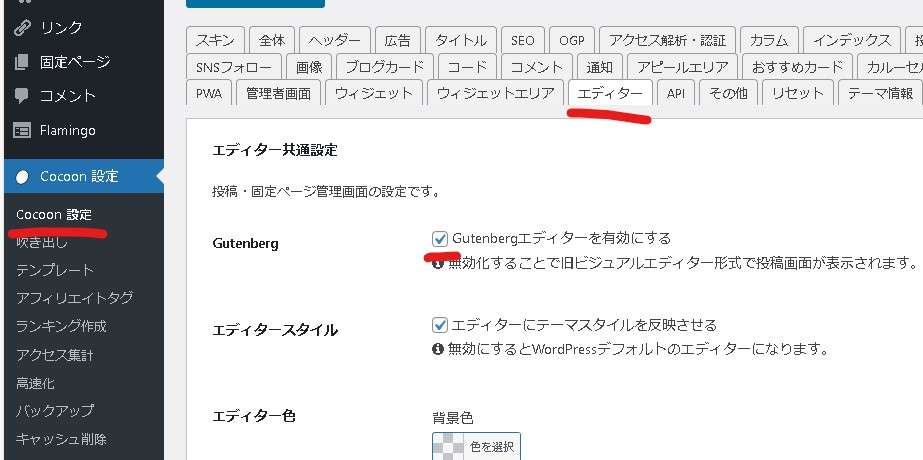This screenshot has width=923, height=460.
Task: Click the info icon below エディタースタイル checkbox
Action: [438, 349]
